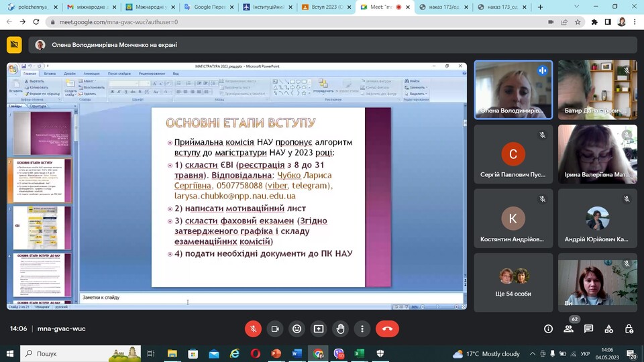Open Excel from the Windows taskbar
Screen dimensions: 644x362
pos(359,353)
